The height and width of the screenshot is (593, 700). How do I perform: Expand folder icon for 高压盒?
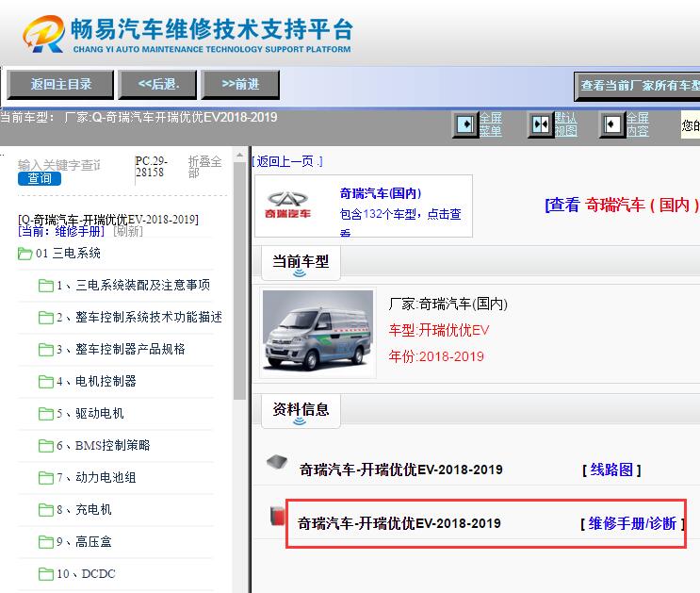click(45, 542)
